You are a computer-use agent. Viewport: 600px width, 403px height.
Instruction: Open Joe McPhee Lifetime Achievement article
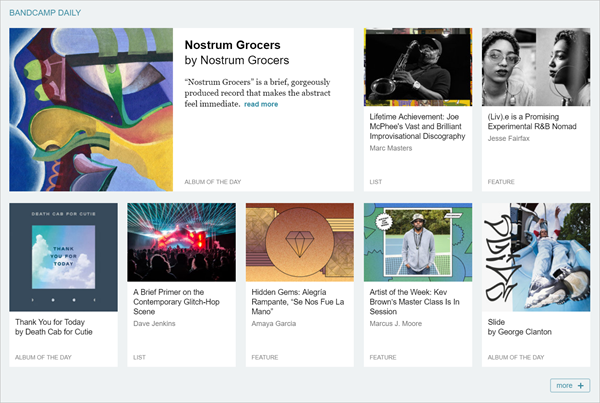coord(417,126)
